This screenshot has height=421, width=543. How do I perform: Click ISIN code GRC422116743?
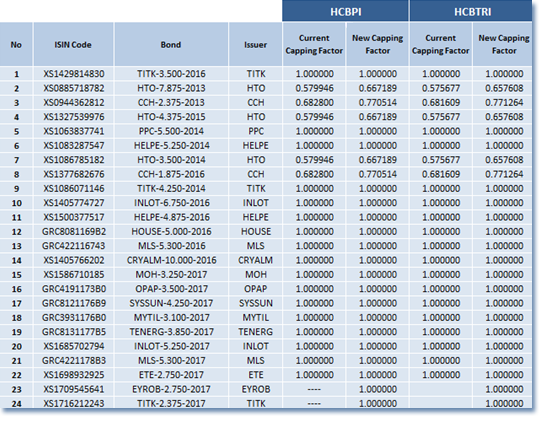tap(74, 246)
